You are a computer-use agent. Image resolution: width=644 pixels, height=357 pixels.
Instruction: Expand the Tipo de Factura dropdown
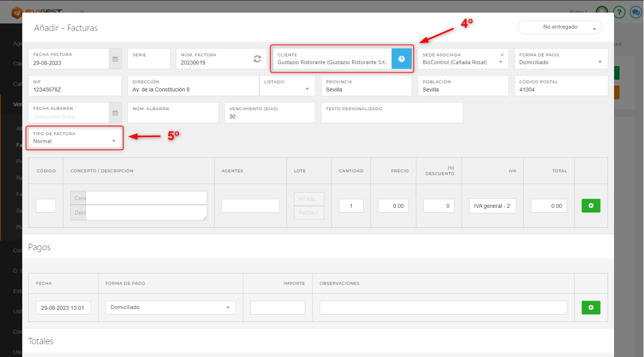[74, 141]
